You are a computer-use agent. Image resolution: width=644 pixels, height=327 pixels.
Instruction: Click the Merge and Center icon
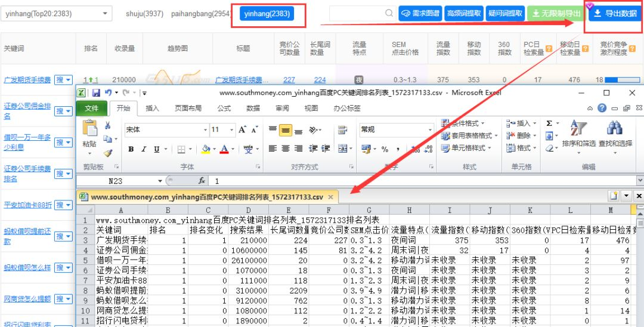(x=342, y=149)
